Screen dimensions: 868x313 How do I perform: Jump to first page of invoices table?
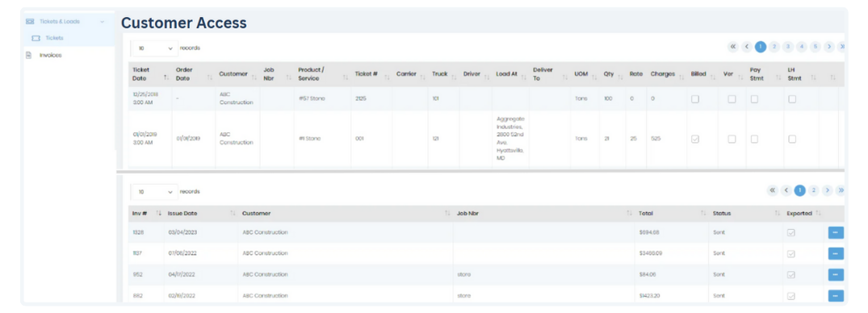pyautogui.click(x=773, y=191)
